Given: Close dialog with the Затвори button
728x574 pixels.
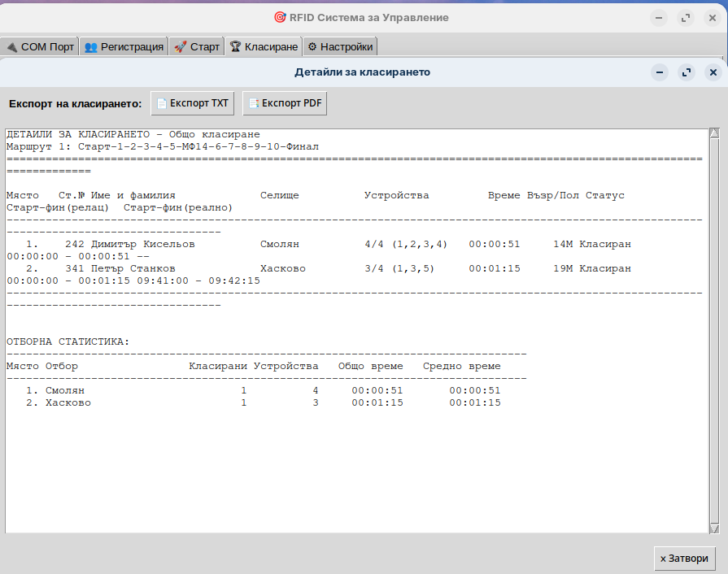Looking at the screenshot, I should pyautogui.click(x=684, y=559).
